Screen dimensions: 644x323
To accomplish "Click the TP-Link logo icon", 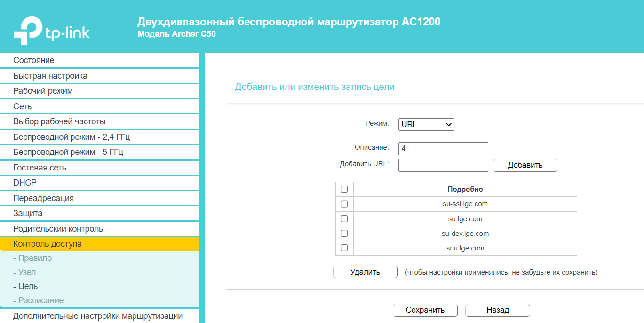I will coord(27,31).
